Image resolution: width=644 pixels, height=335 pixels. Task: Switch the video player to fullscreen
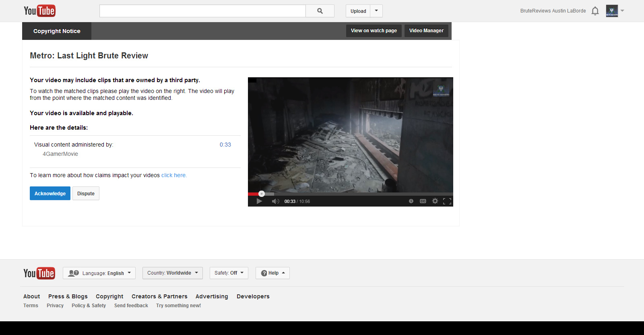[x=447, y=201]
